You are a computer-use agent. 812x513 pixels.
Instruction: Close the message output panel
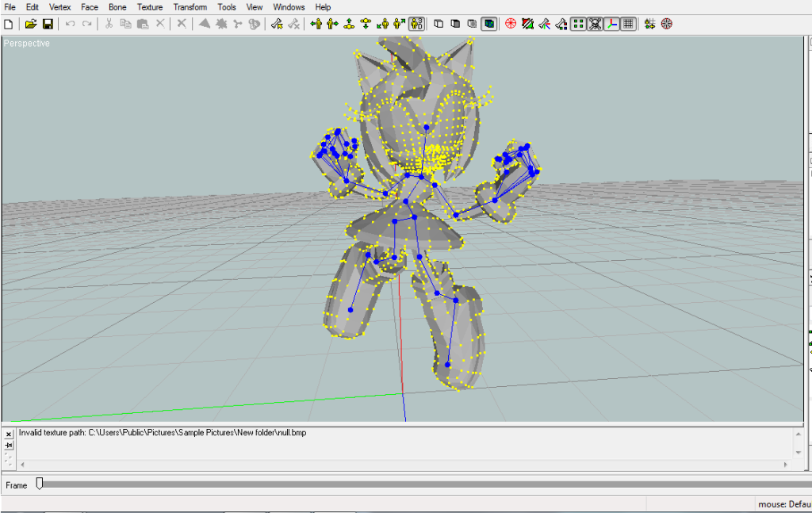pos(9,435)
